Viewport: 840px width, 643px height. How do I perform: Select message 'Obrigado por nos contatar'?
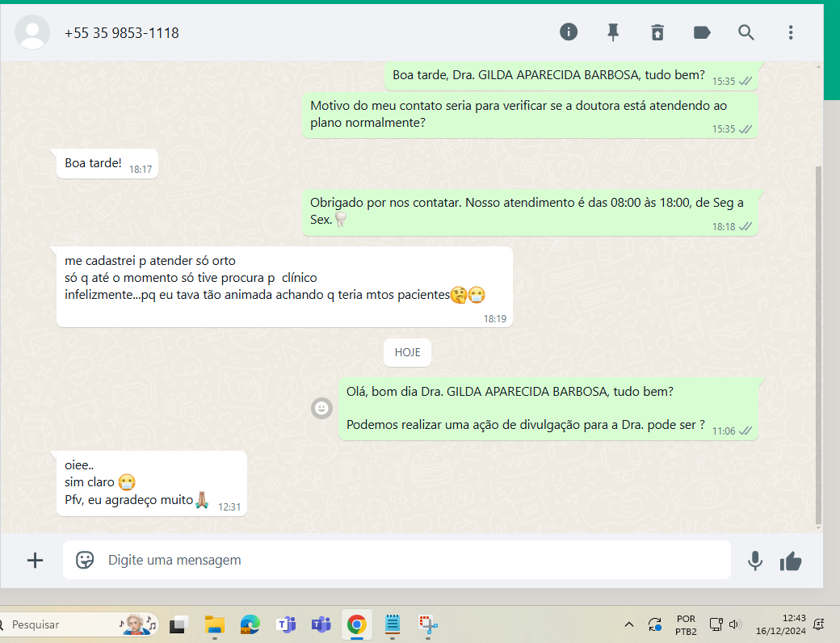[530, 212]
